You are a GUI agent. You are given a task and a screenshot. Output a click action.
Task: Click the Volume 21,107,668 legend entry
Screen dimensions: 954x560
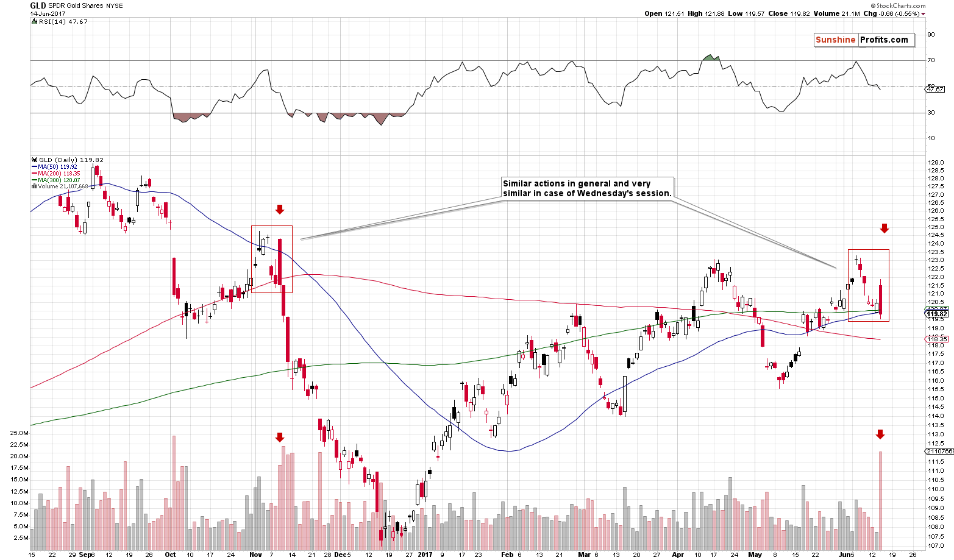click(x=63, y=186)
